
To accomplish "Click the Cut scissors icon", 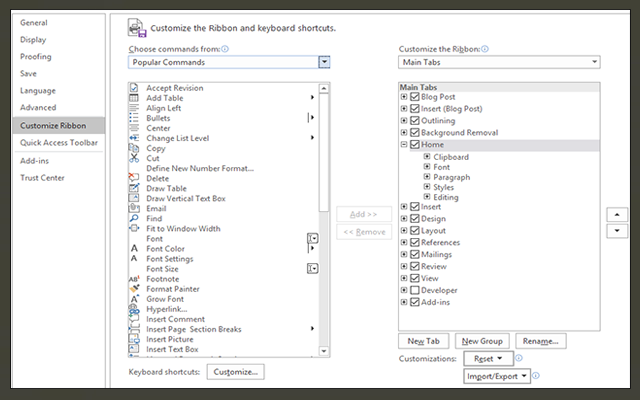I will tap(133, 158).
